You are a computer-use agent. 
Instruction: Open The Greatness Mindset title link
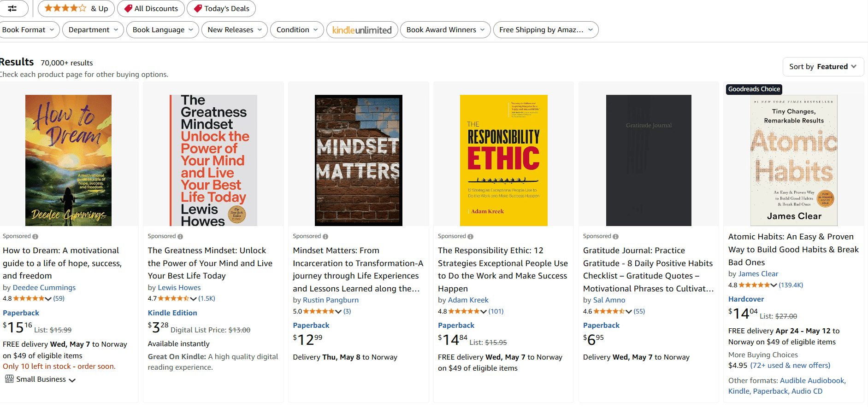tap(210, 263)
